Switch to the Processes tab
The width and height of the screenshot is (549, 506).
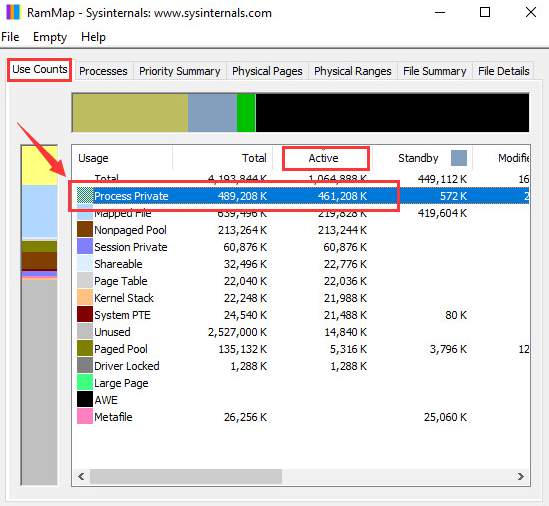pyautogui.click(x=103, y=71)
